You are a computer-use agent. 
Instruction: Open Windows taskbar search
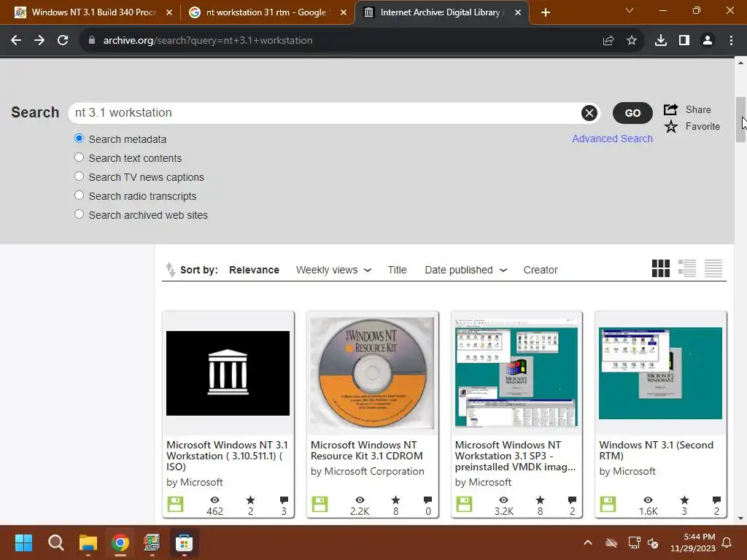click(55, 542)
